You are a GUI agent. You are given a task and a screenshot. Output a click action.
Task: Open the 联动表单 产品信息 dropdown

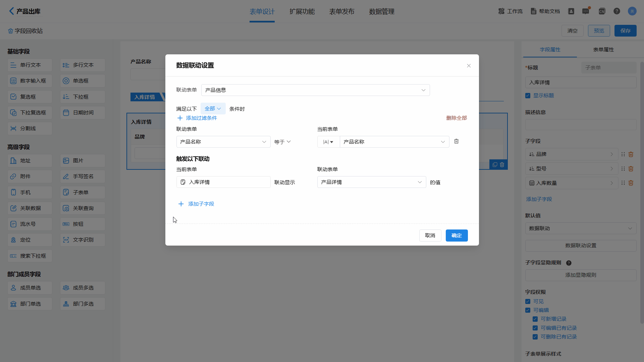(x=315, y=90)
